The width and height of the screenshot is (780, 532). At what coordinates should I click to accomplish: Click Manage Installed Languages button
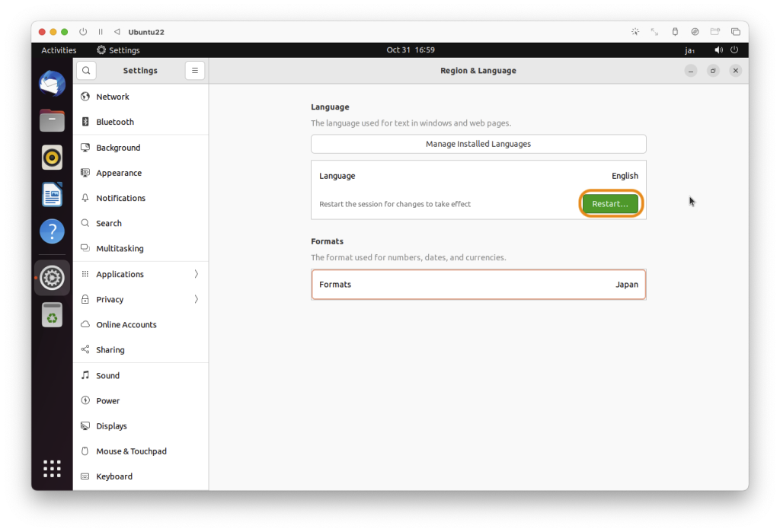[x=478, y=144]
